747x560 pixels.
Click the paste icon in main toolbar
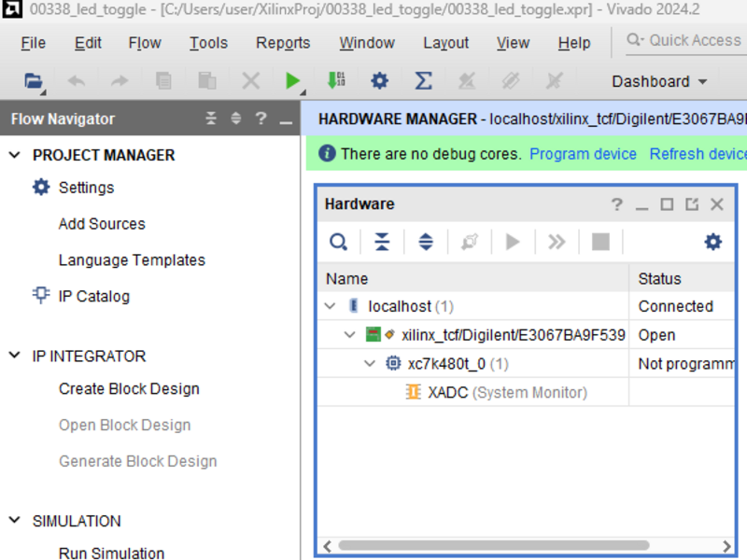pyautogui.click(x=206, y=81)
